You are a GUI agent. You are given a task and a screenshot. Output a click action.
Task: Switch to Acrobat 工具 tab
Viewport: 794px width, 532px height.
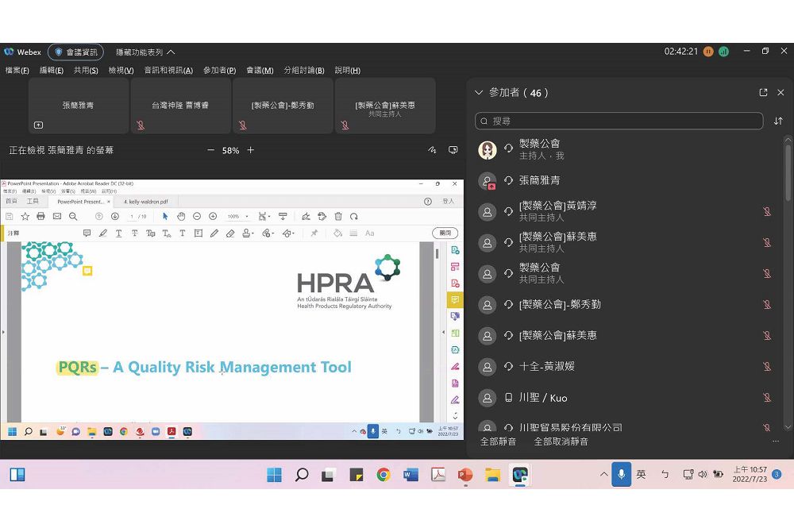[x=33, y=201]
